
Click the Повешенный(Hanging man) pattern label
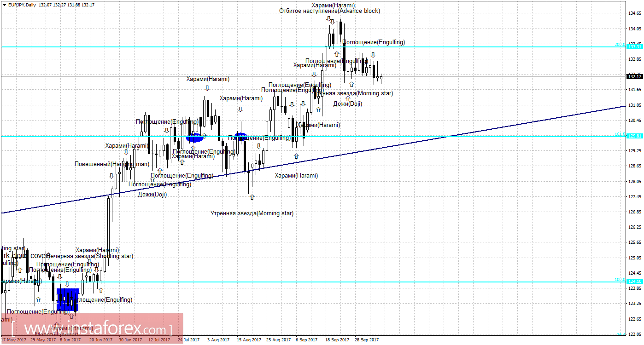pos(112,164)
